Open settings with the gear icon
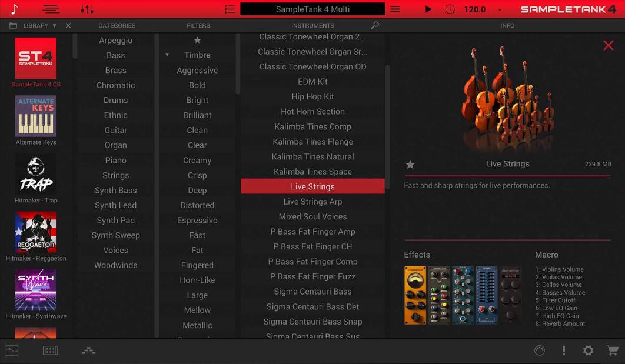625x364 pixels. click(588, 350)
